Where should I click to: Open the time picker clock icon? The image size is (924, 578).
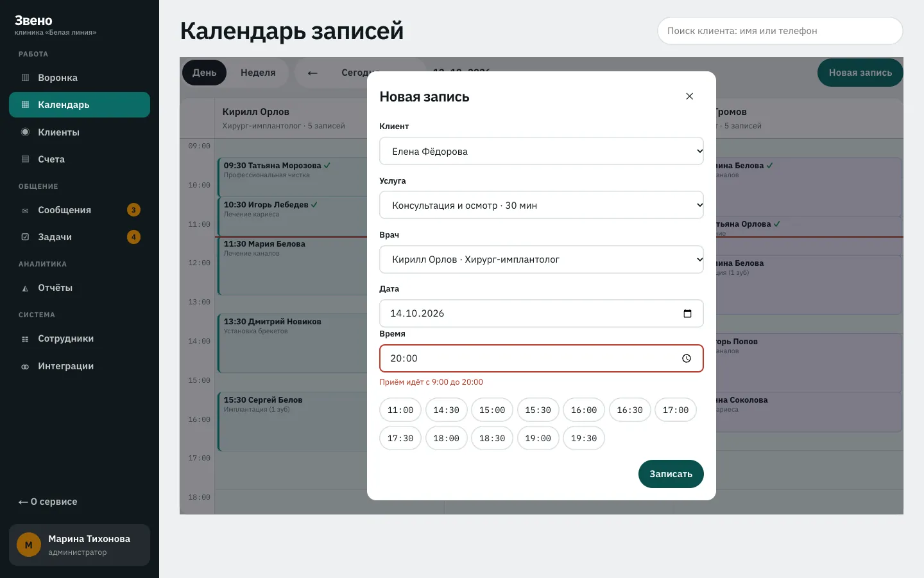[x=687, y=358]
